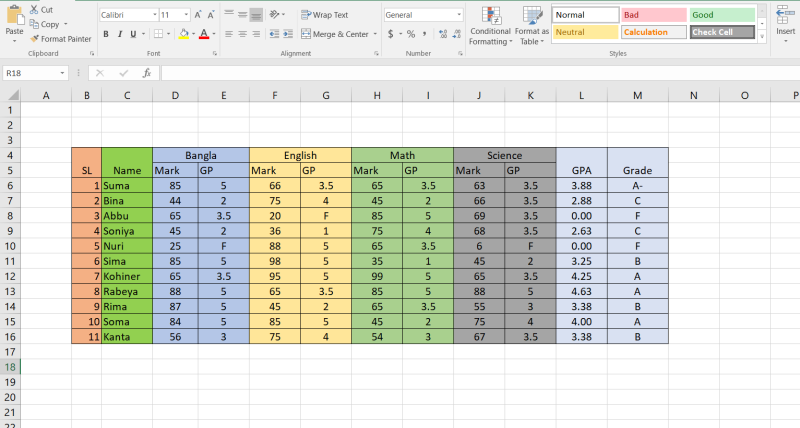Open Merge & Center dropdown arrow
Image resolution: width=800 pixels, height=428 pixels.
click(x=375, y=34)
